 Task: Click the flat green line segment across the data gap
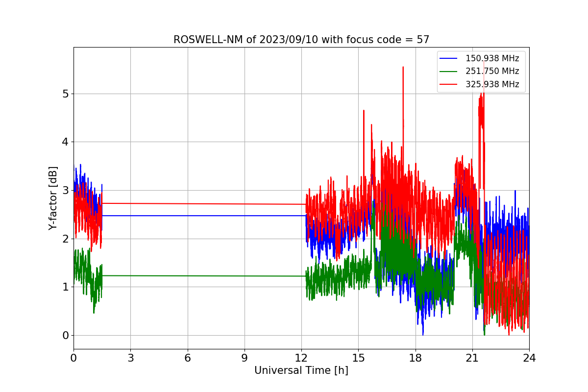pos(203,276)
